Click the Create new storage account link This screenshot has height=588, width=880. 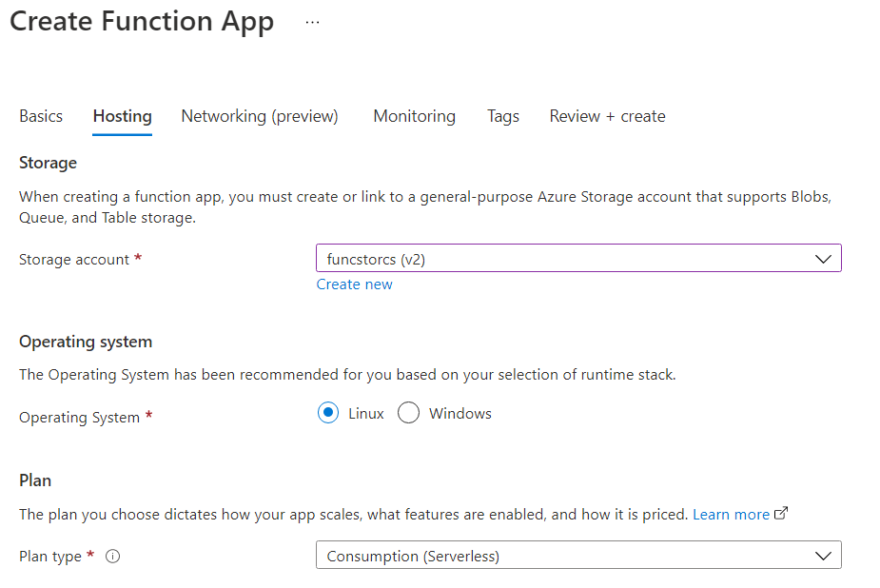354,284
